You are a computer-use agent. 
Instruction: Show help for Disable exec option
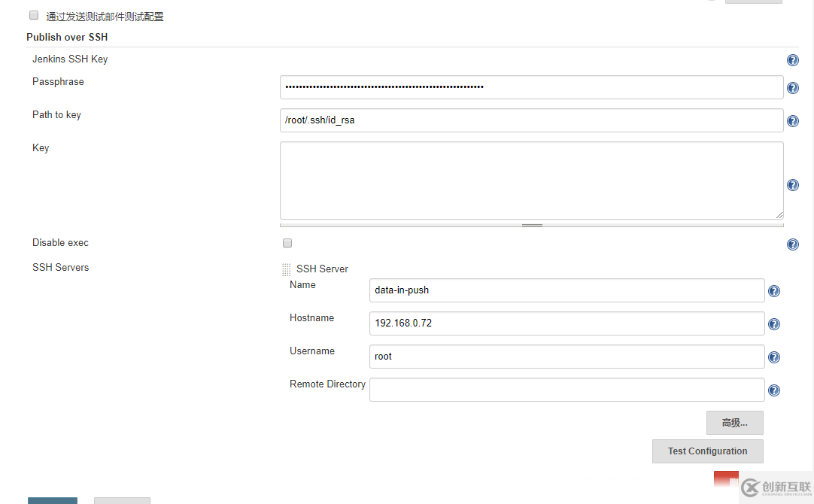click(792, 244)
